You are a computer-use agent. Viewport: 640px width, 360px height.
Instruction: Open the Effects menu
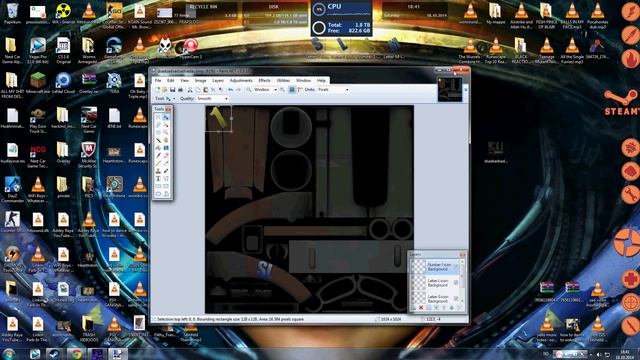click(264, 80)
